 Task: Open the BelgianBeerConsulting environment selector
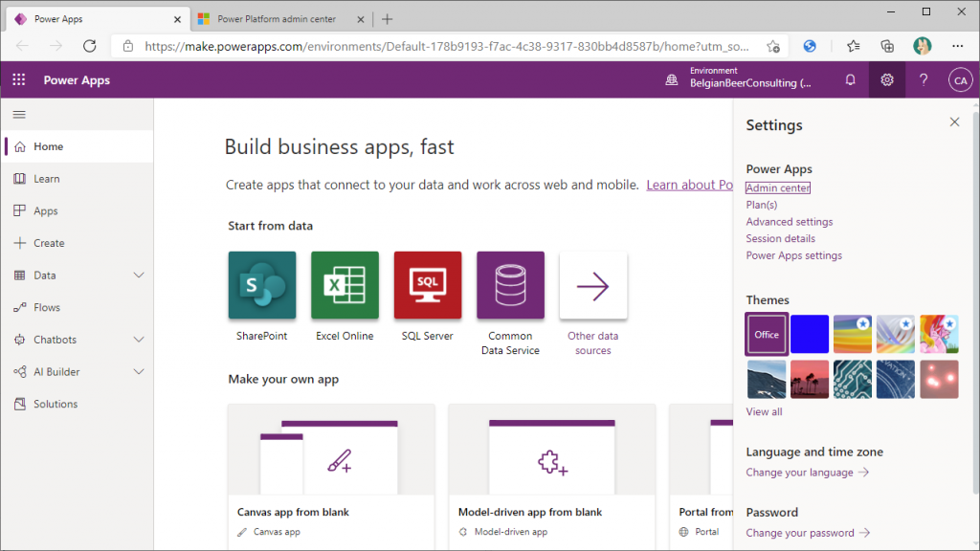click(750, 77)
